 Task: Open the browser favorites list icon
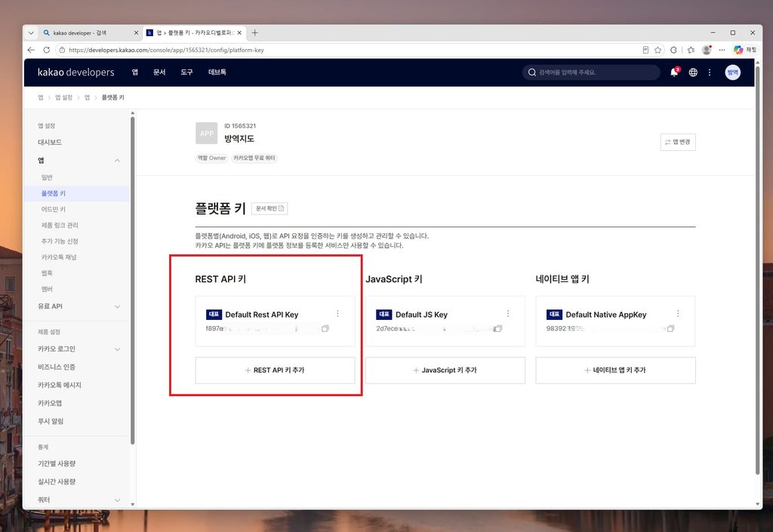(691, 50)
